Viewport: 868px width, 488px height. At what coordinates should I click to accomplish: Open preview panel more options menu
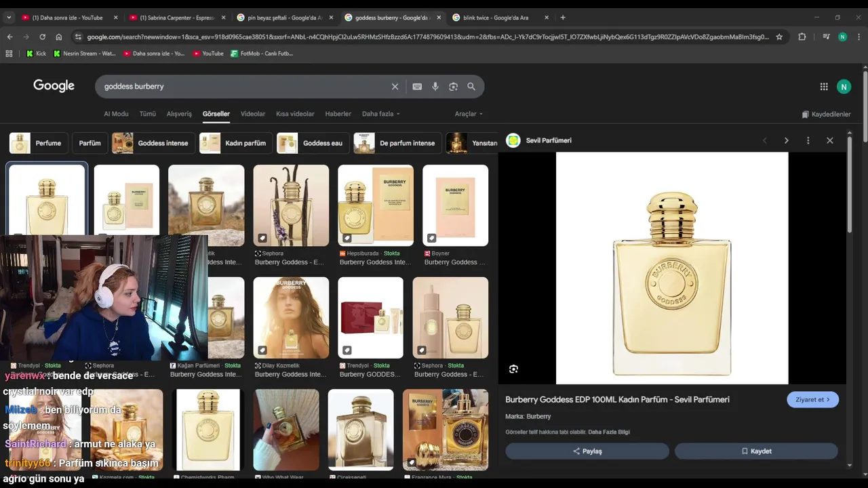[808, 140]
